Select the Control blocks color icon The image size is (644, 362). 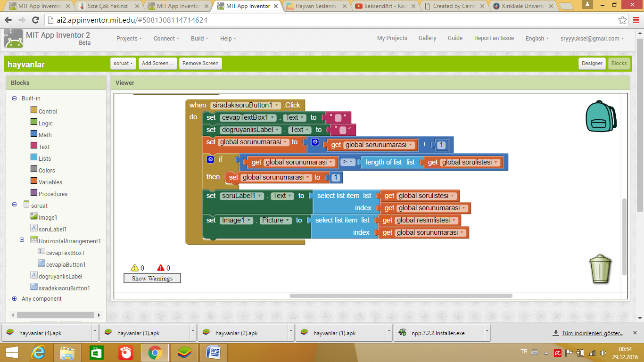coord(33,110)
